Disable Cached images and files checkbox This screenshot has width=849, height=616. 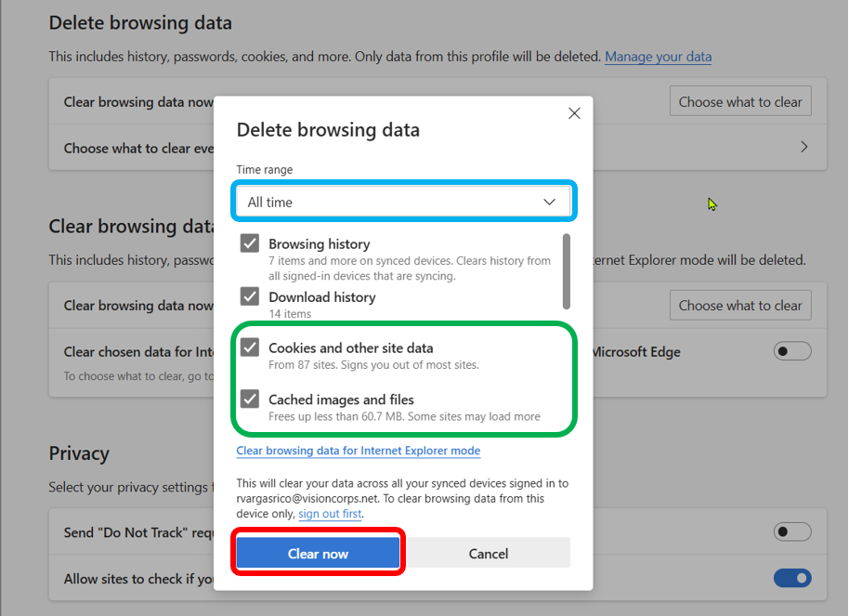249,400
